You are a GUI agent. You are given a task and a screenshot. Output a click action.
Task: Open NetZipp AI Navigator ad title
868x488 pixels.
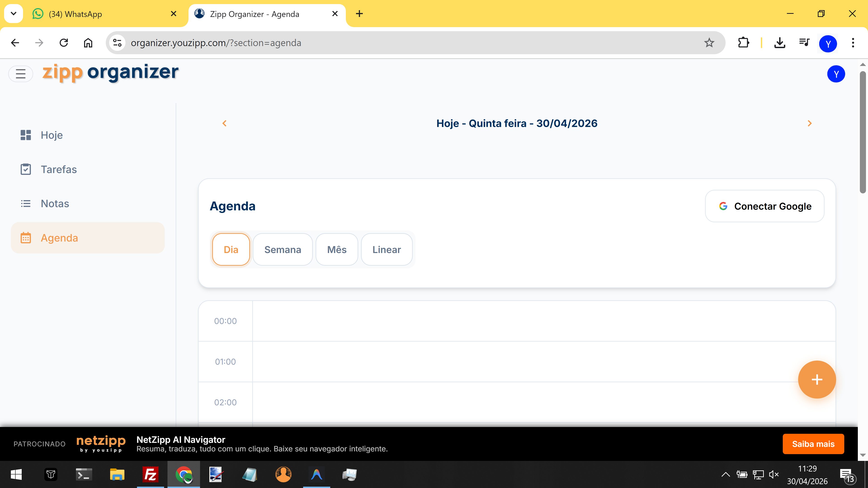(x=181, y=439)
